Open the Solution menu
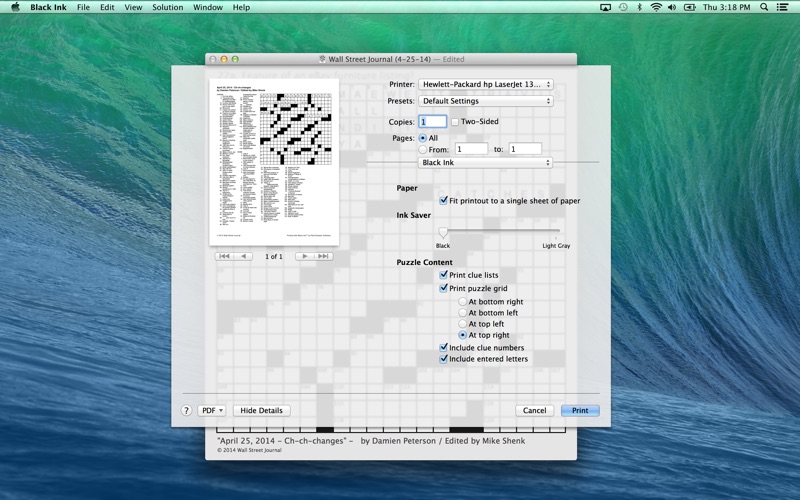 (x=167, y=7)
